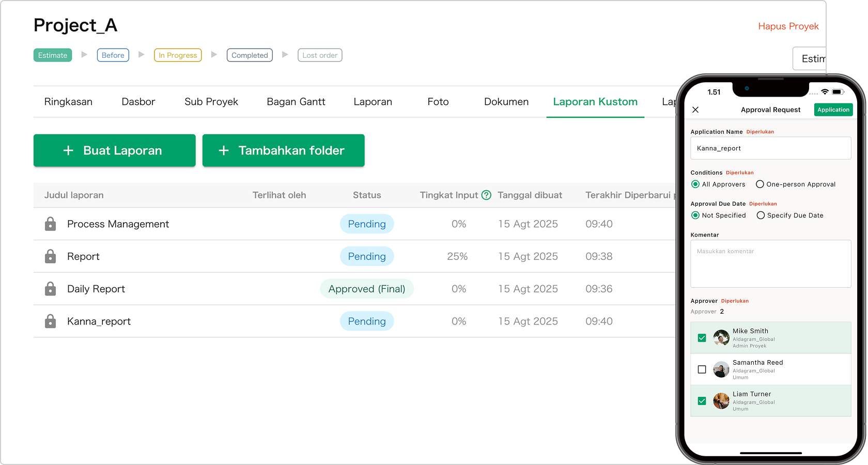The height and width of the screenshot is (465, 868).
Task: Click the lock icon next to Kanna_report
Action: pyautogui.click(x=50, y=321)
